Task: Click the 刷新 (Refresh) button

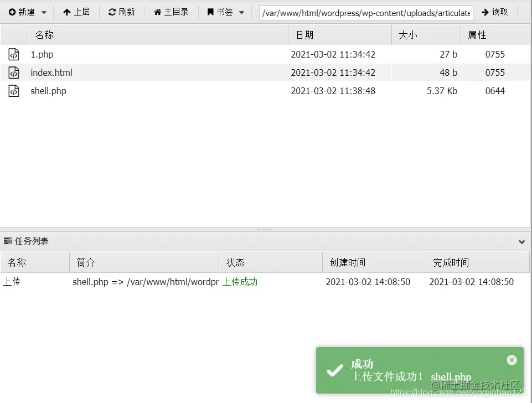Action: 121,12
